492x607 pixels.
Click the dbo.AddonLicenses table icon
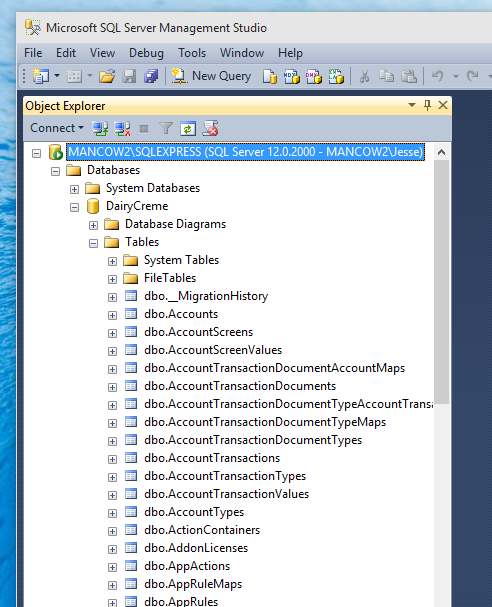pos(131,548)
